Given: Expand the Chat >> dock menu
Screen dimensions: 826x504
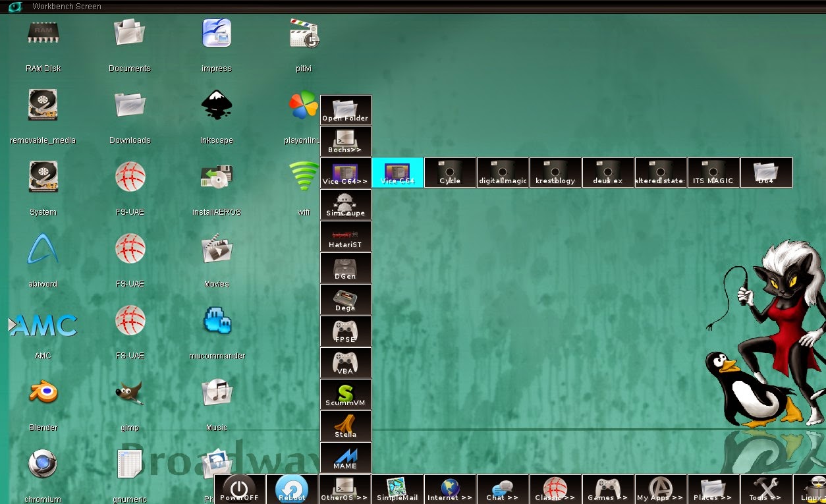Looking at the screenshot, I should click(503, 490).
